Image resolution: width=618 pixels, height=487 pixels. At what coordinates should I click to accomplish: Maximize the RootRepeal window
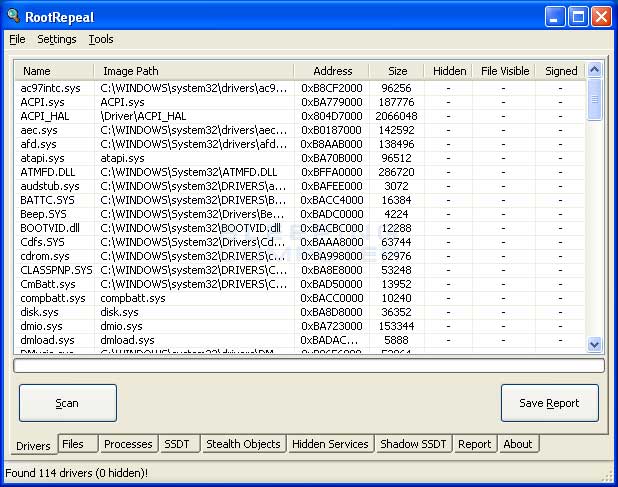[578, 17]
